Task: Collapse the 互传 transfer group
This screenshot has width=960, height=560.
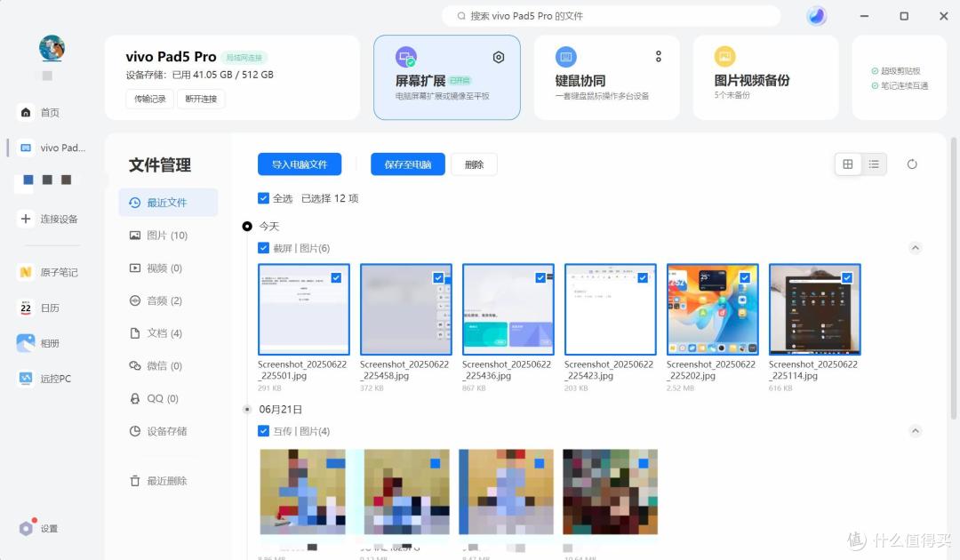Action: click(x=916, y=431)
